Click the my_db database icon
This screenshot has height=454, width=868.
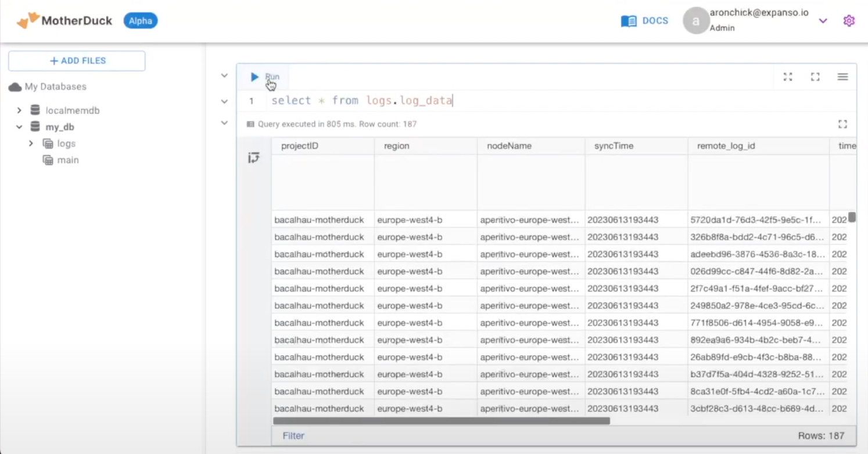[x=35, y=127]
